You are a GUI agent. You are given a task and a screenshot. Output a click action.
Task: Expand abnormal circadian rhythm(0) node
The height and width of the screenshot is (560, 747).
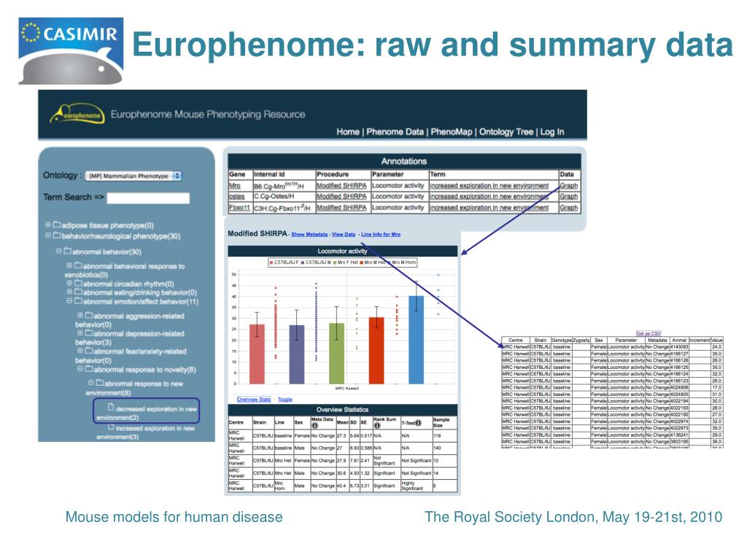point(69,283)
